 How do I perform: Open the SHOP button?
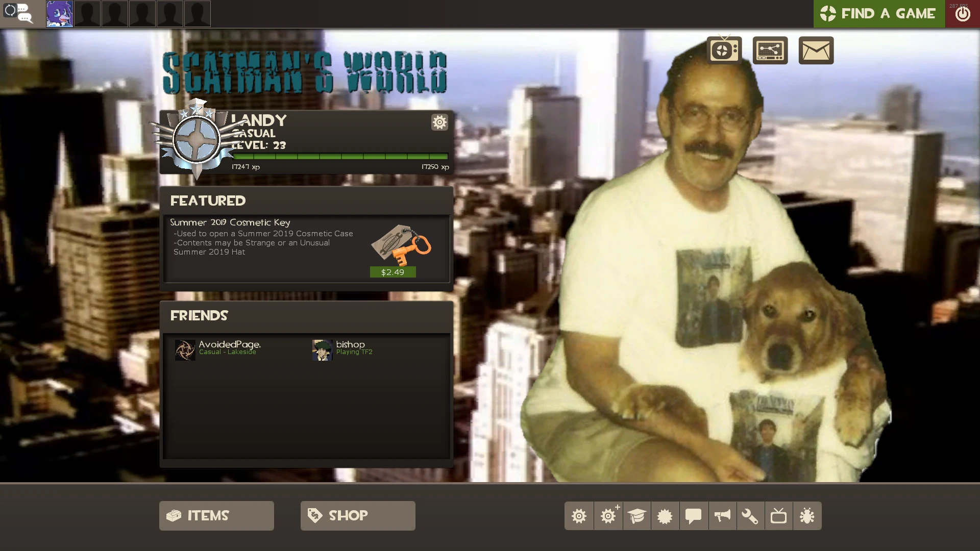(358, 516)
